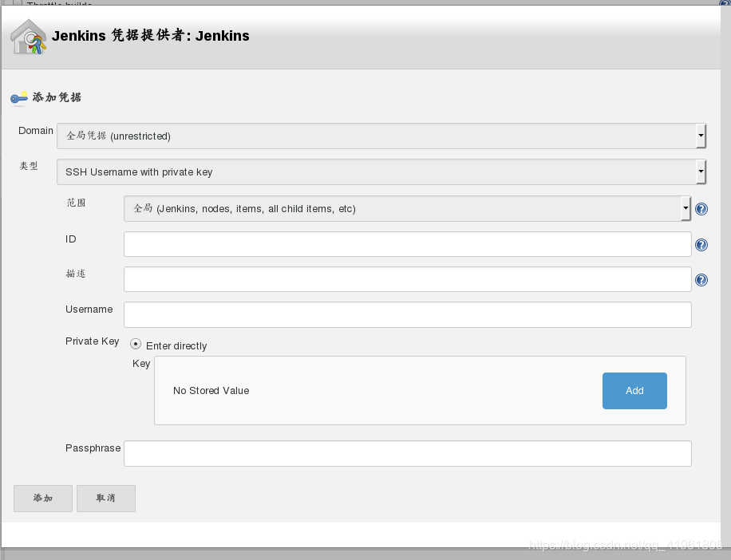Click the Jenkins 凭据提供者: Jenkins title
Screen dimensions: 731x560
point(151,35)
